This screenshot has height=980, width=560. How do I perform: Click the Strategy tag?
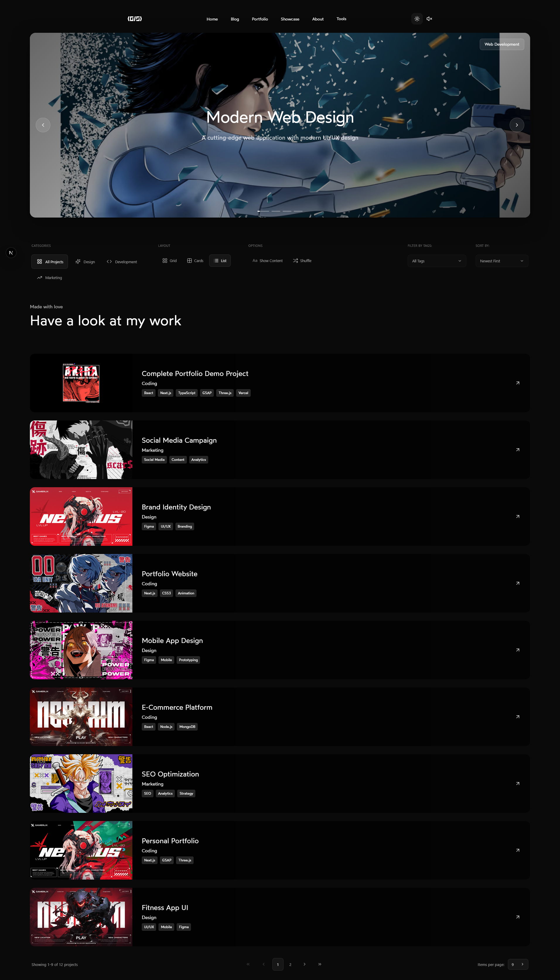pyautogui.click(x=186, y=793)
